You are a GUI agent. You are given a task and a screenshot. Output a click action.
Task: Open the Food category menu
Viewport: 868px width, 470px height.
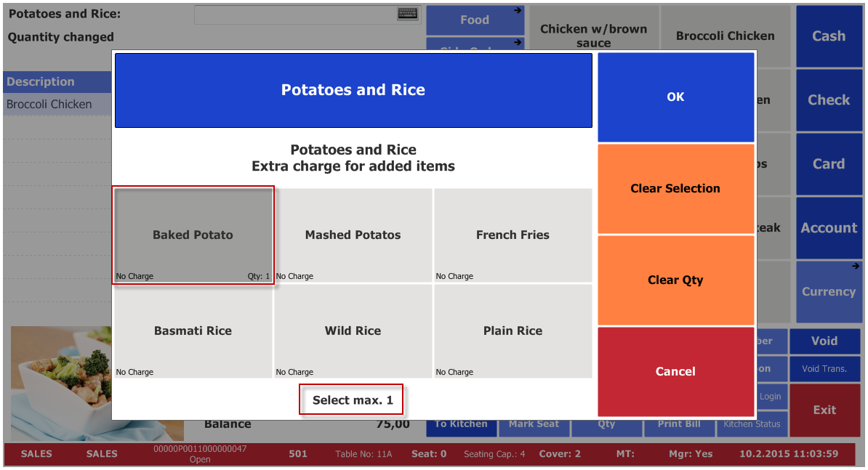(x=475, y=20)
